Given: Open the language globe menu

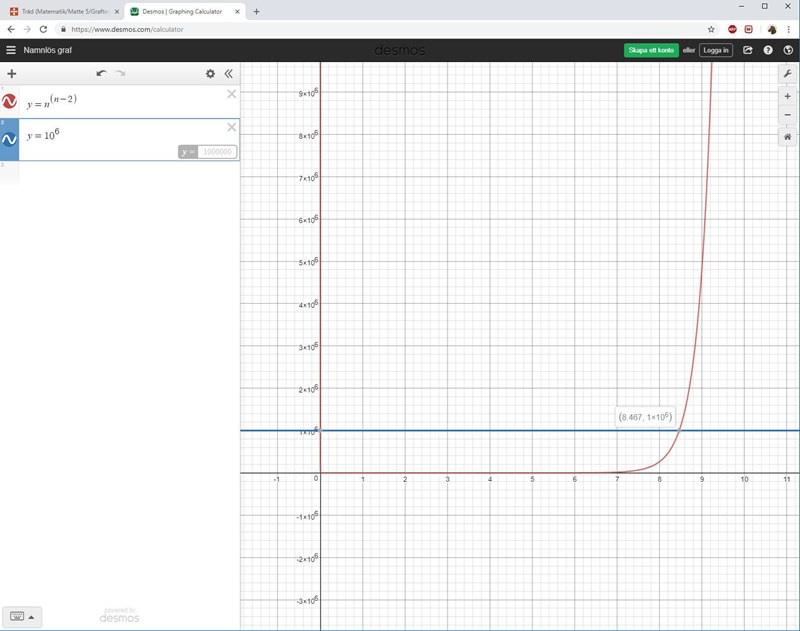Looking at the screenshot, I should click(788, 50).
